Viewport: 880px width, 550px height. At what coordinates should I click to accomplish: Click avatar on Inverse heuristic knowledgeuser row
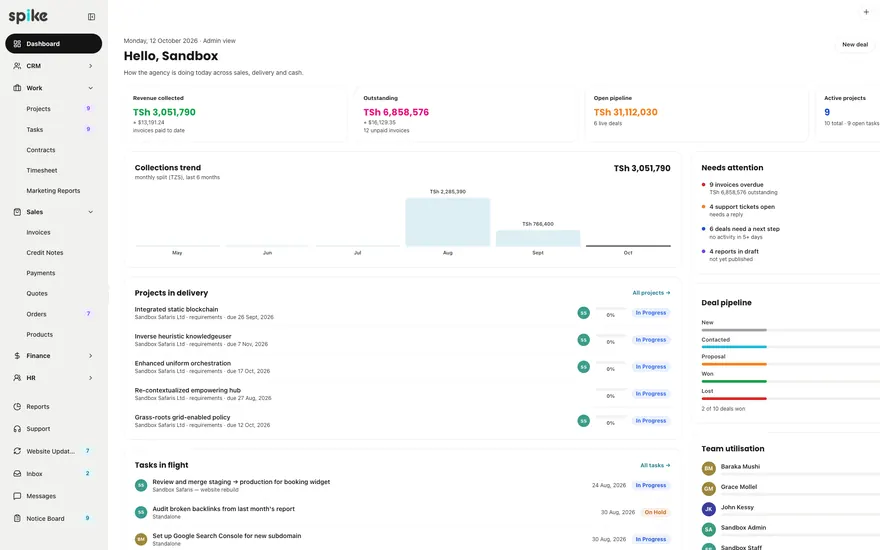(584, 340)
